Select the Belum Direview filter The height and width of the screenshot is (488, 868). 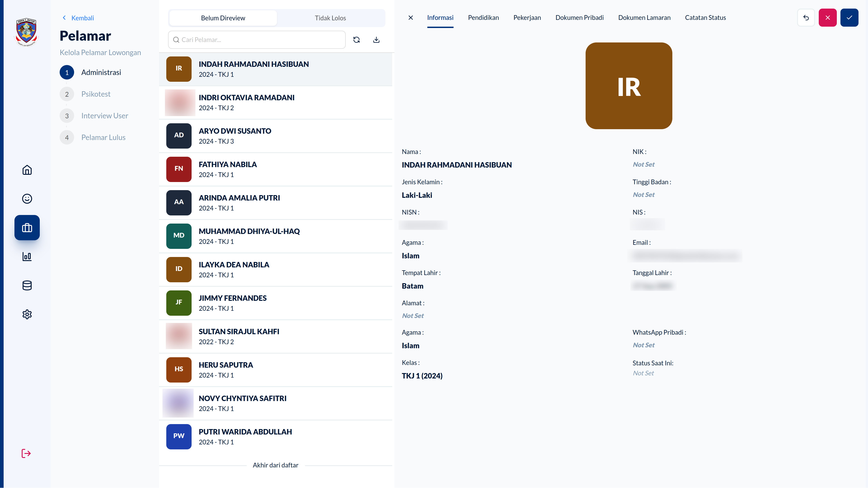[x=223, y=18]
